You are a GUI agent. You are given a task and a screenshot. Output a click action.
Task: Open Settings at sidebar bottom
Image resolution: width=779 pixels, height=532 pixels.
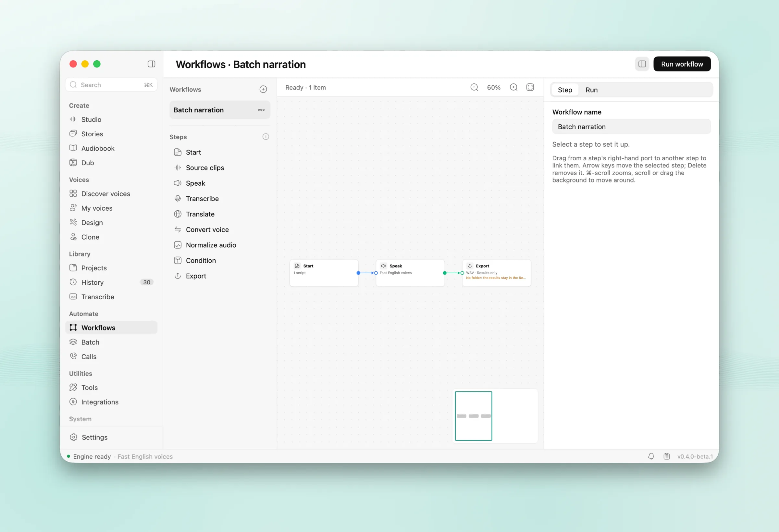(111, 437)
